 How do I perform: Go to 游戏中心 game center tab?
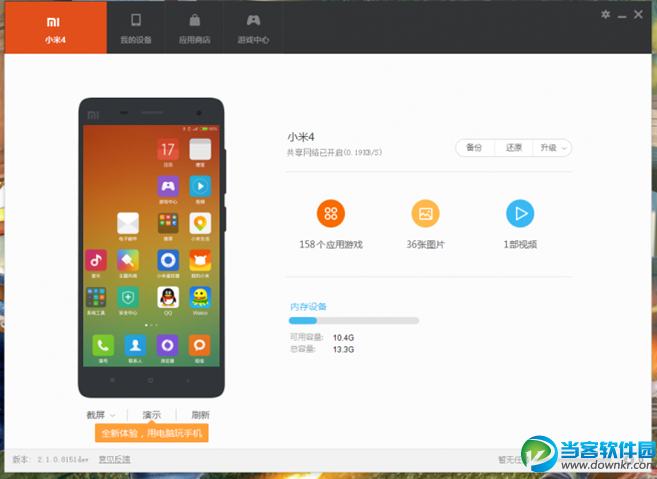(253, 28)
